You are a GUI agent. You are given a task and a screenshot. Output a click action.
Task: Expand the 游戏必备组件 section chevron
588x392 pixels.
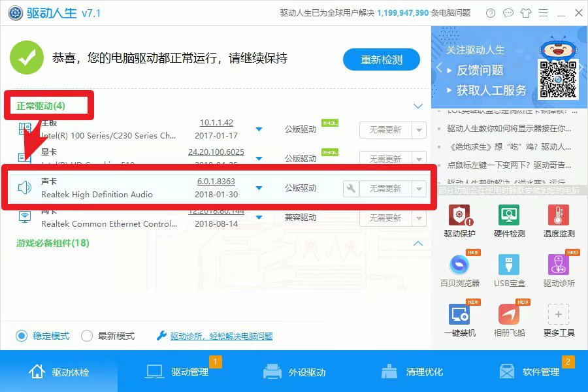(x=417, y=244)
